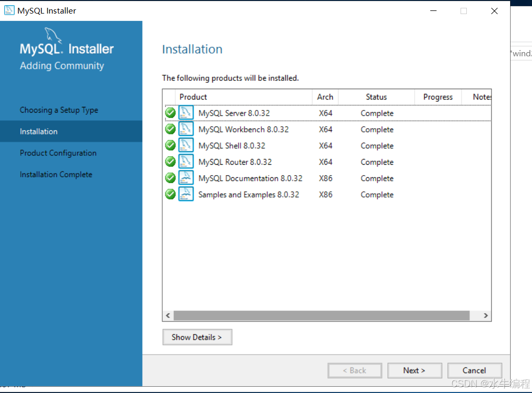532x393 pixels.
Task: Select the MySQL Documentation 8.0.32 row text
Action: pyautogui.click(x=250, y=178)
